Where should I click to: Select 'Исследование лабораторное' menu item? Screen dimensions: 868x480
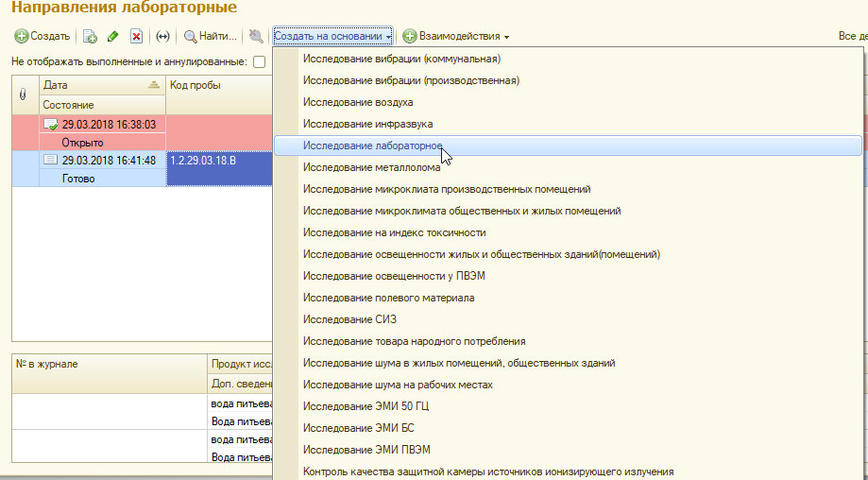coord(373,146)
